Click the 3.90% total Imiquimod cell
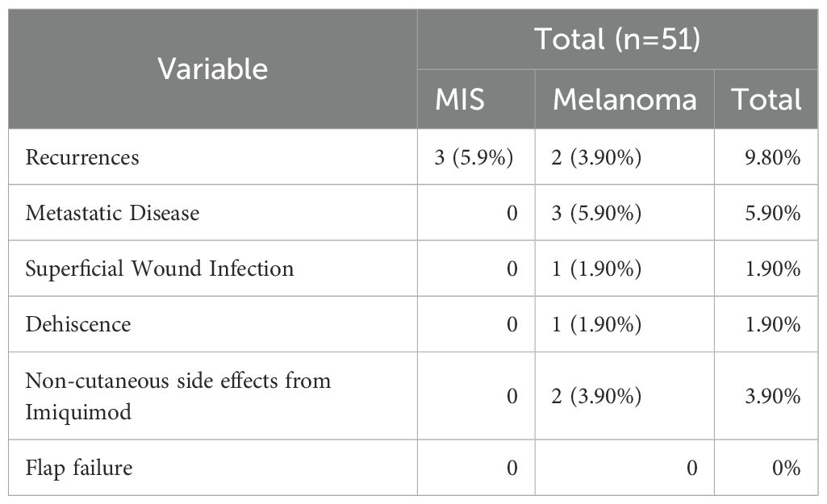The image size is (827, 504). (x=774, y=396)
